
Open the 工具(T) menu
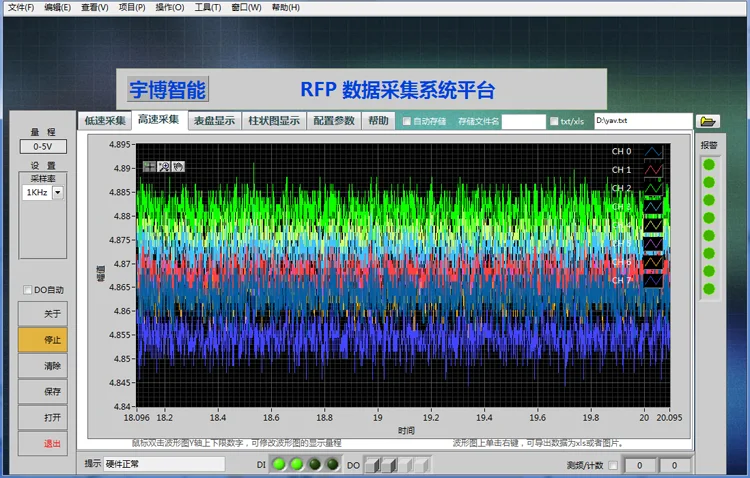point(208,8)
